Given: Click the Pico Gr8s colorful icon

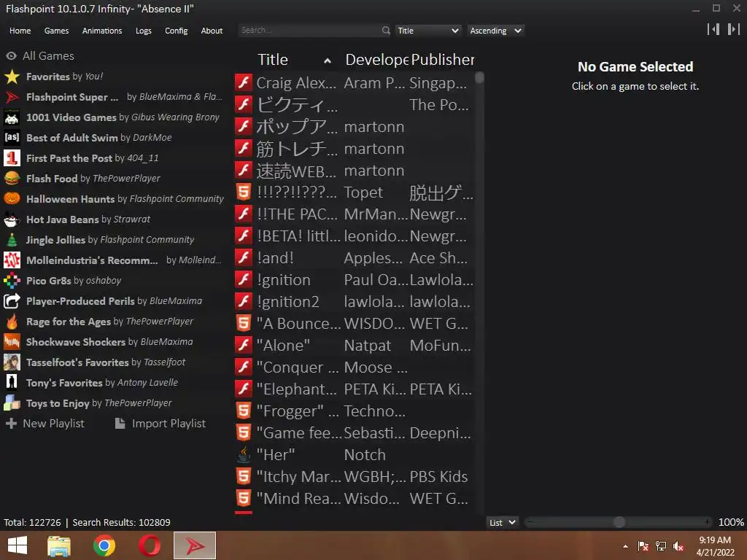Looking at the screenshot, I should click(12, 281).
